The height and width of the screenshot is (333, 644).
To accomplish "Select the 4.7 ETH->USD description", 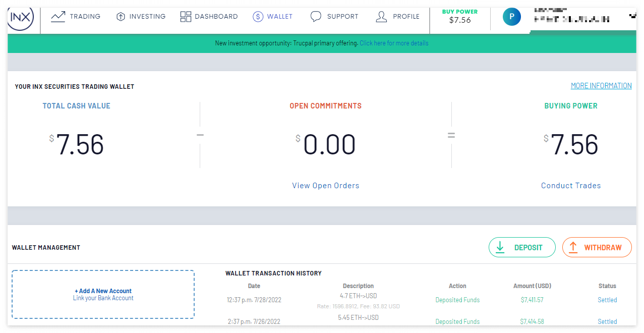I will (x=359, y=296).
